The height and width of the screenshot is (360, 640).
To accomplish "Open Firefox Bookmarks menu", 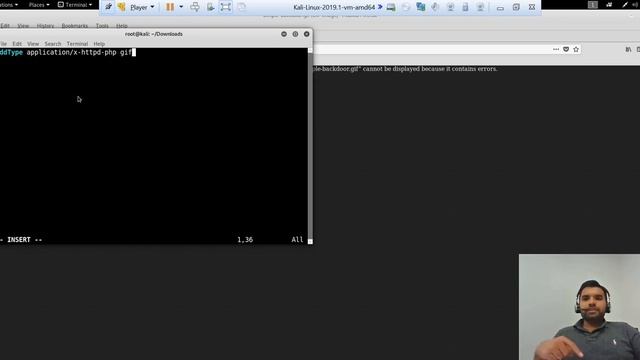I will click(75, 26).
